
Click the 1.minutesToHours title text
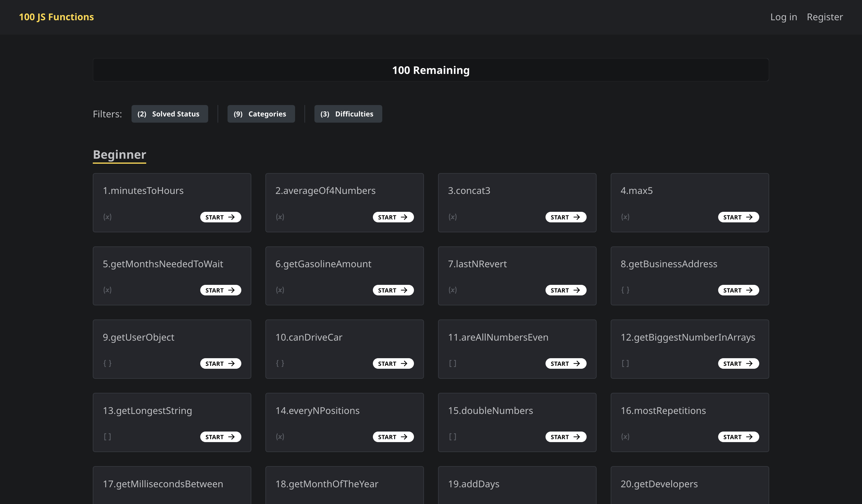143,191
